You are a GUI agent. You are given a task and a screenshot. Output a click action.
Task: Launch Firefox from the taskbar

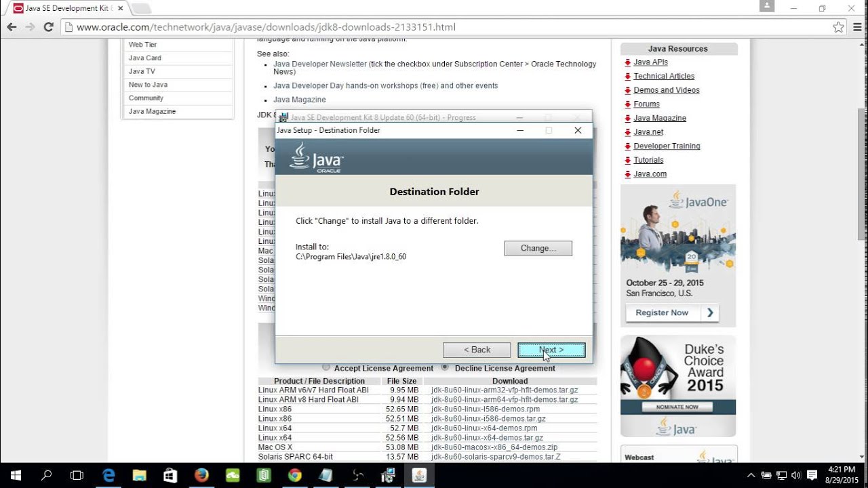click(201, 475)
